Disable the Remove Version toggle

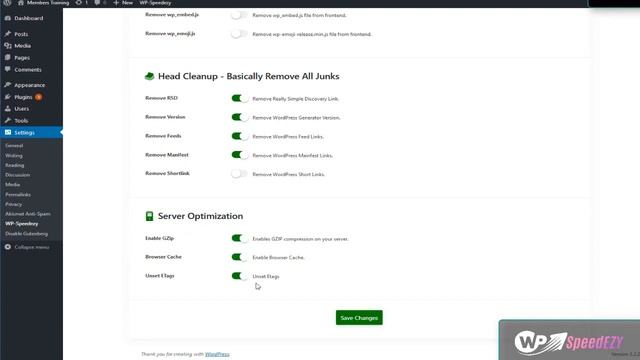coord(240,117)
